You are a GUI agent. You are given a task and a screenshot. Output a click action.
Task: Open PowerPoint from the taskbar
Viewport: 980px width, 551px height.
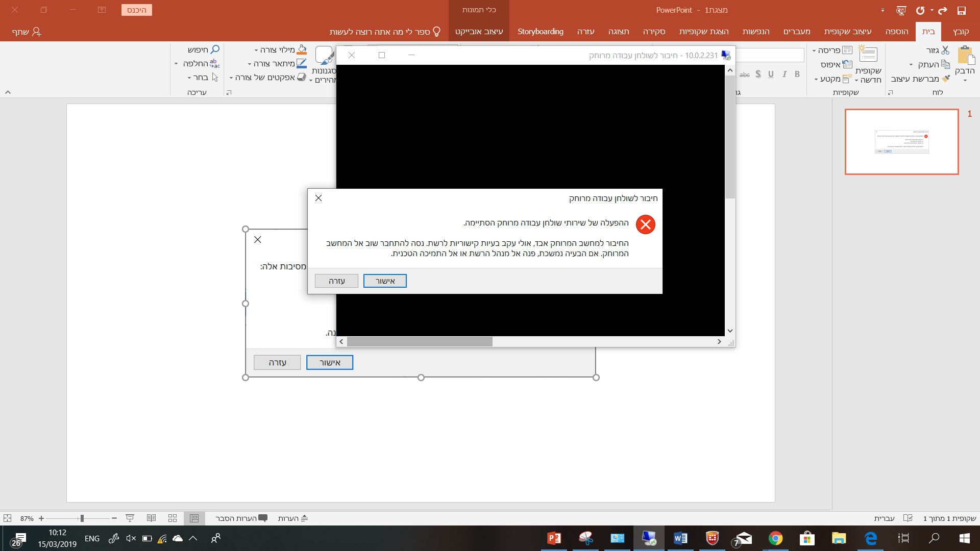[x=554, y=538]
